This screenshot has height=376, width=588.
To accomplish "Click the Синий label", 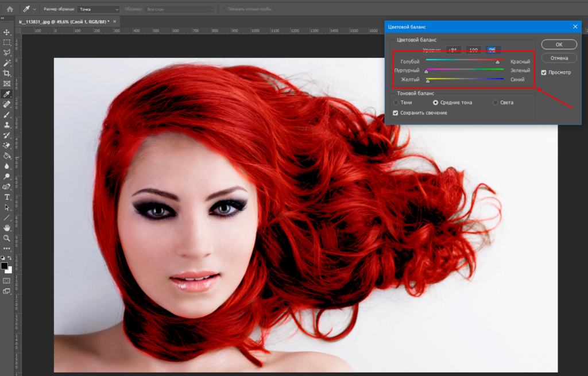I will click(x=517, y=79).
